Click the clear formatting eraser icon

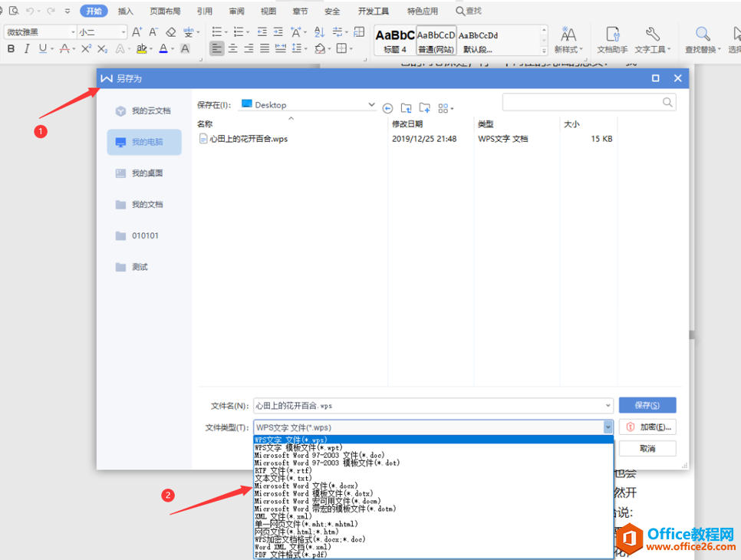pyautogui.click(x=170, y=31)
